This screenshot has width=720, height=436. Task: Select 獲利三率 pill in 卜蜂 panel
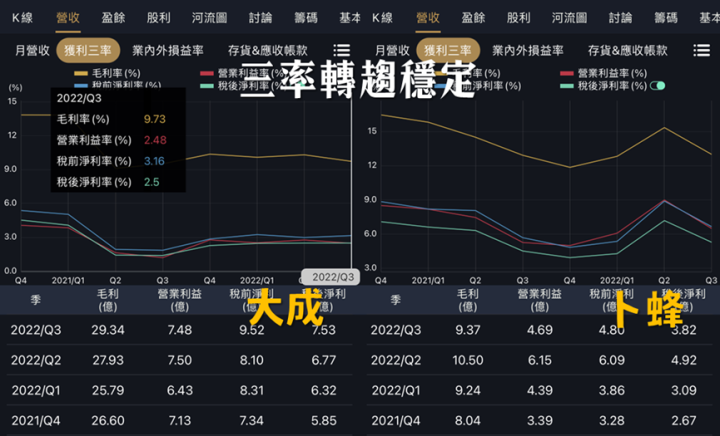click(x=448, y=50)
